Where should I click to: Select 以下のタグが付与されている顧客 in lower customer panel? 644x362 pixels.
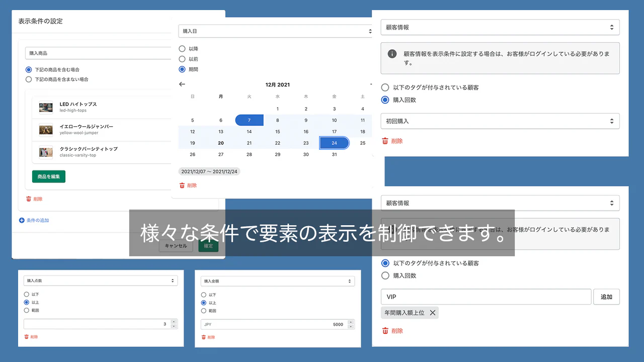click(385, 263)
